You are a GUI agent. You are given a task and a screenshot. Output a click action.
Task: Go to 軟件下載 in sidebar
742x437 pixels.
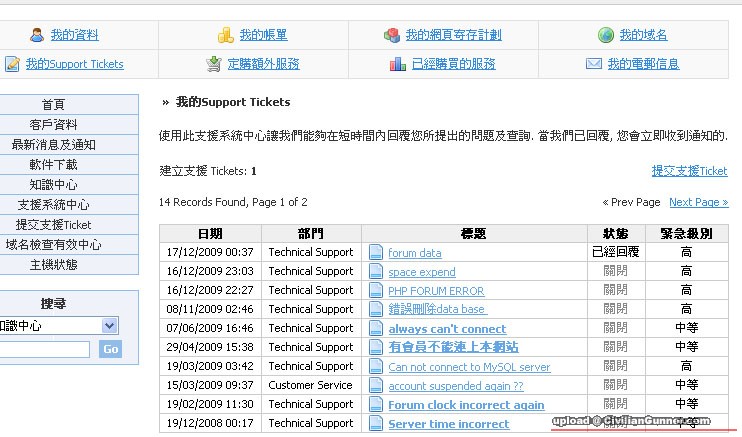(54, 165)
